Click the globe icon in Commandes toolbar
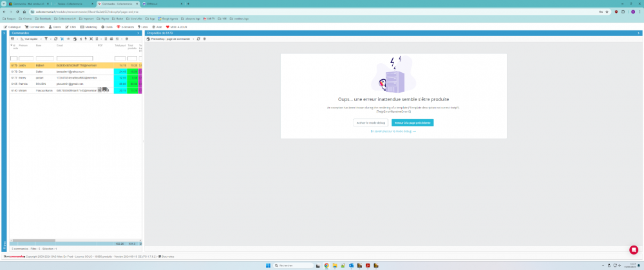Image resolution: width=644 pixels, height=270 pixels. 75,39
